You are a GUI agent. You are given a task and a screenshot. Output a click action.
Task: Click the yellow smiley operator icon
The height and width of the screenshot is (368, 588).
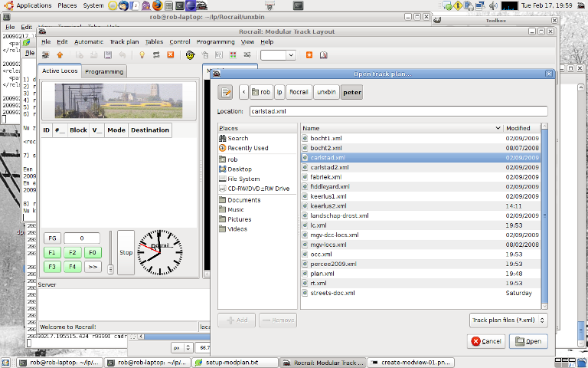click(x=191, y=55)
